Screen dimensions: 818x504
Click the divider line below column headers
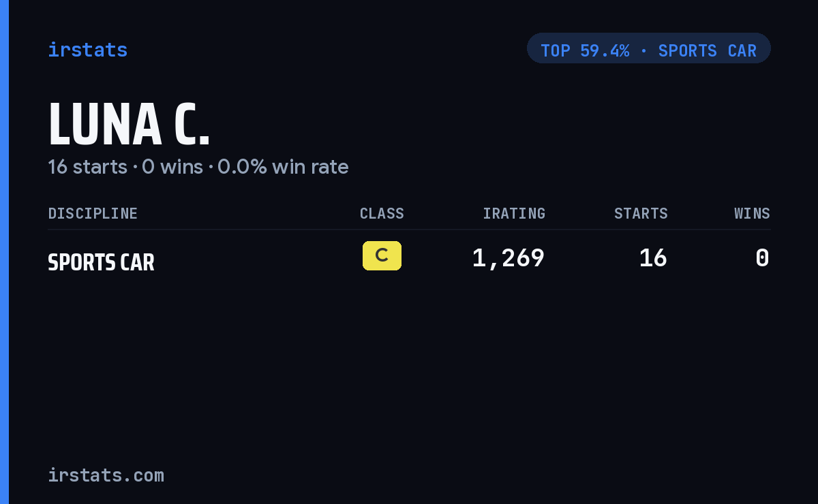[x=409, y=230]
